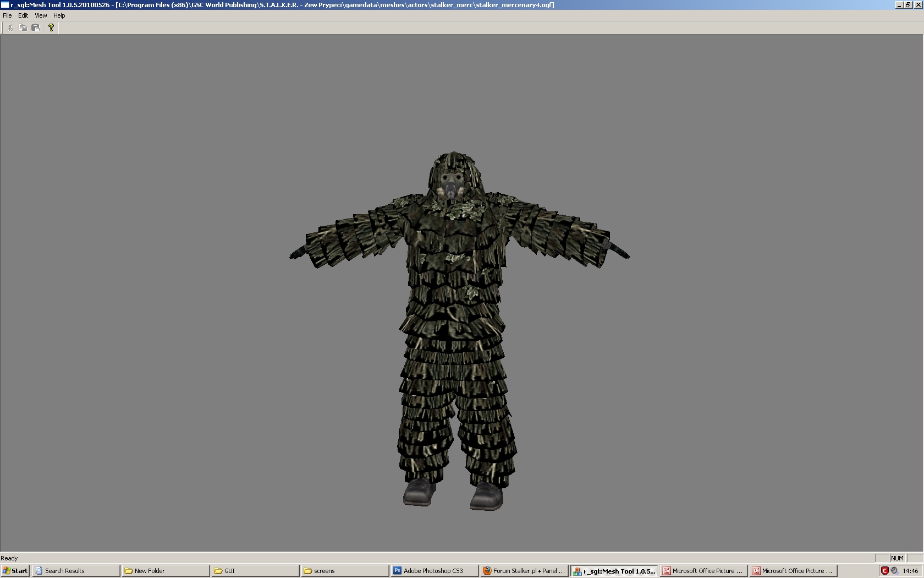This screenshot has height=578, width=924.
Task: Click the NUM indicator in the status bar
Action: [x=897, y=558]
